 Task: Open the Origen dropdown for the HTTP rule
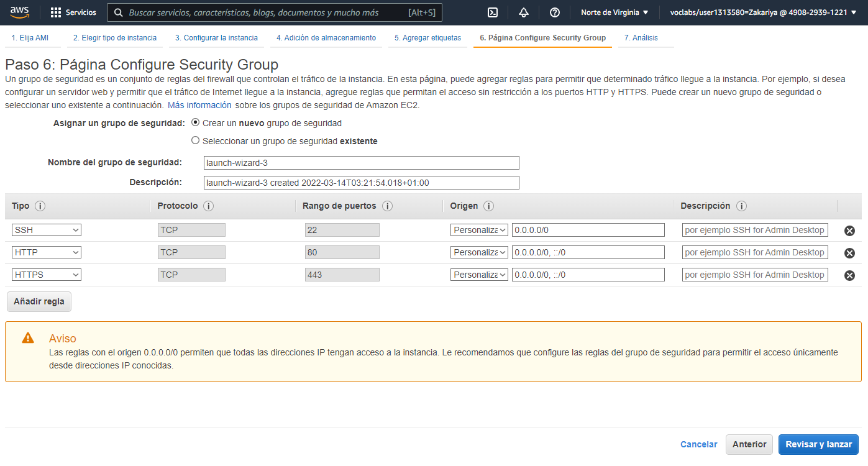point(479,252)
